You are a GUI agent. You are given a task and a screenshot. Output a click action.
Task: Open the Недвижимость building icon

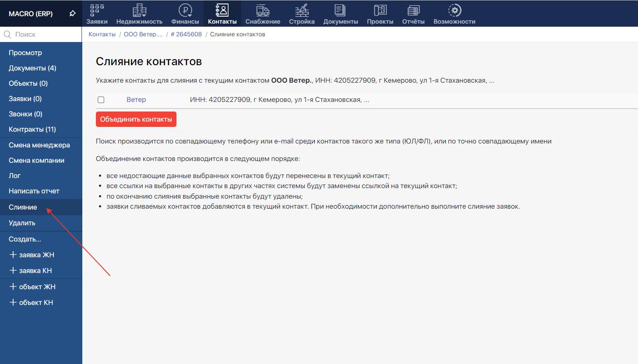coord(139,10)
